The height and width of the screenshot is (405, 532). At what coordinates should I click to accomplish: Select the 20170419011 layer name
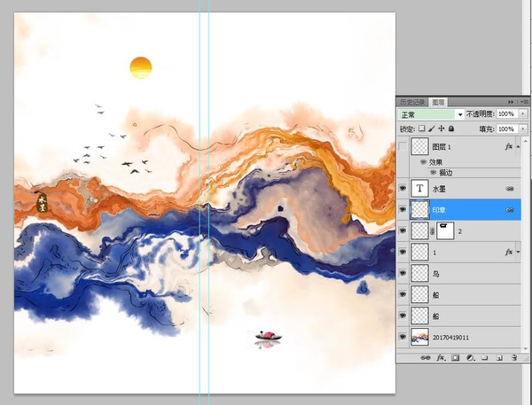(x=450, y=338)
